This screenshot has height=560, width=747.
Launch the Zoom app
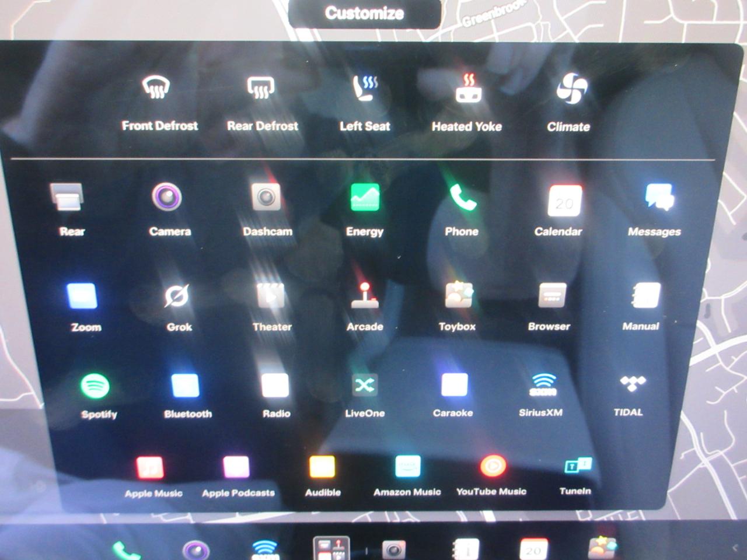pos(85,307)
